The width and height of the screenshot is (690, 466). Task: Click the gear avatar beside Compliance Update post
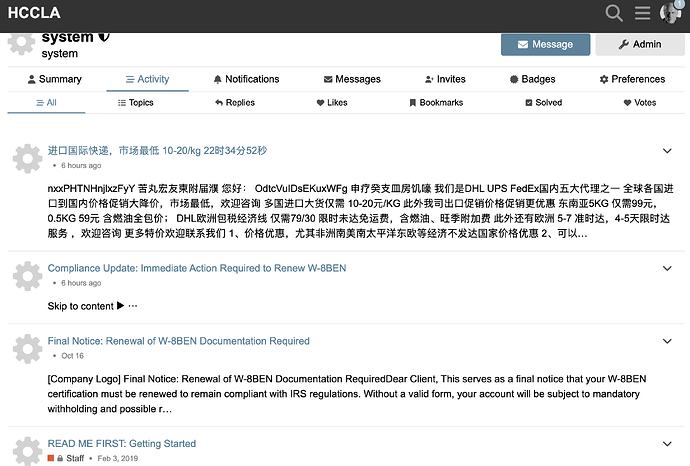coord(27,276)
